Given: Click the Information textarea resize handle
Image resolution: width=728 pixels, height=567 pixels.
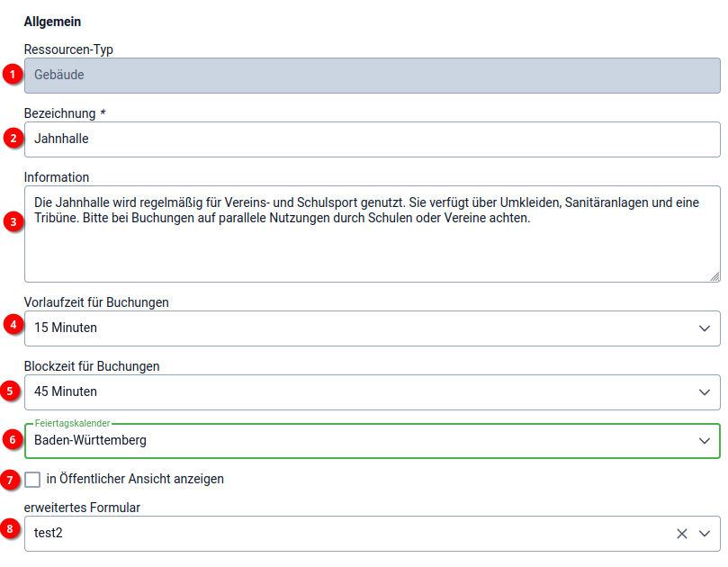Looking at the screenshot, I should coord(715,277).
